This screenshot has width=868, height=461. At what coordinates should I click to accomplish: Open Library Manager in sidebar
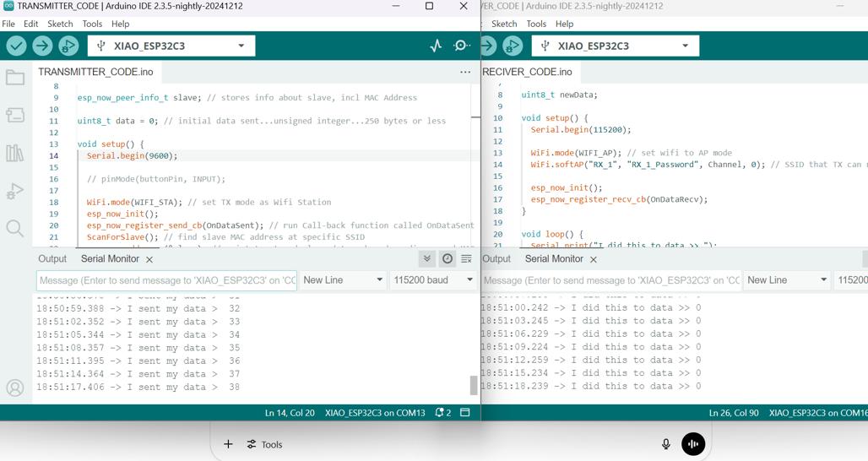coord(15,153)
